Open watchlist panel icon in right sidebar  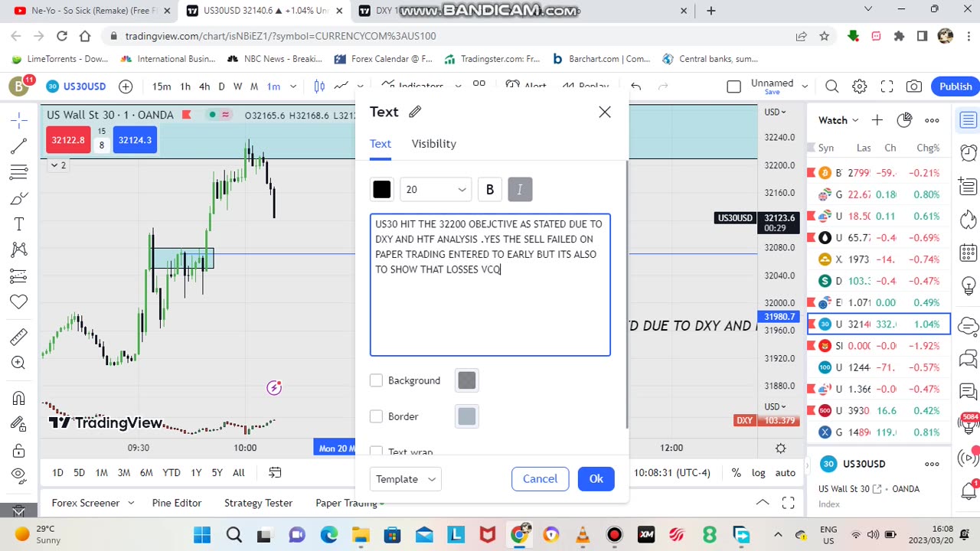[969, 120]
